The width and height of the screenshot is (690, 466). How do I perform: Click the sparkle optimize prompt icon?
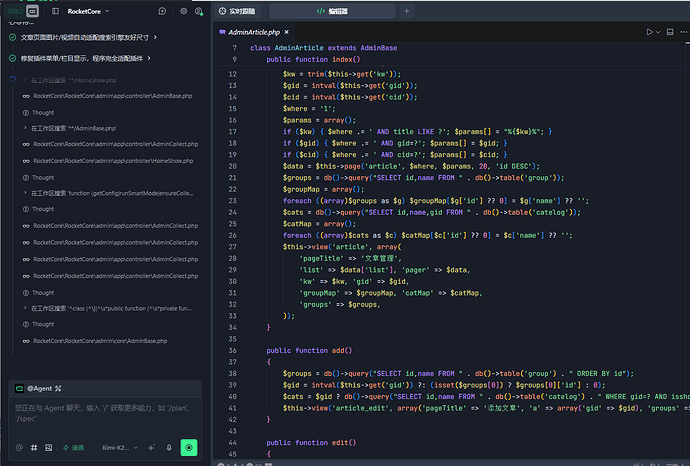151,448
